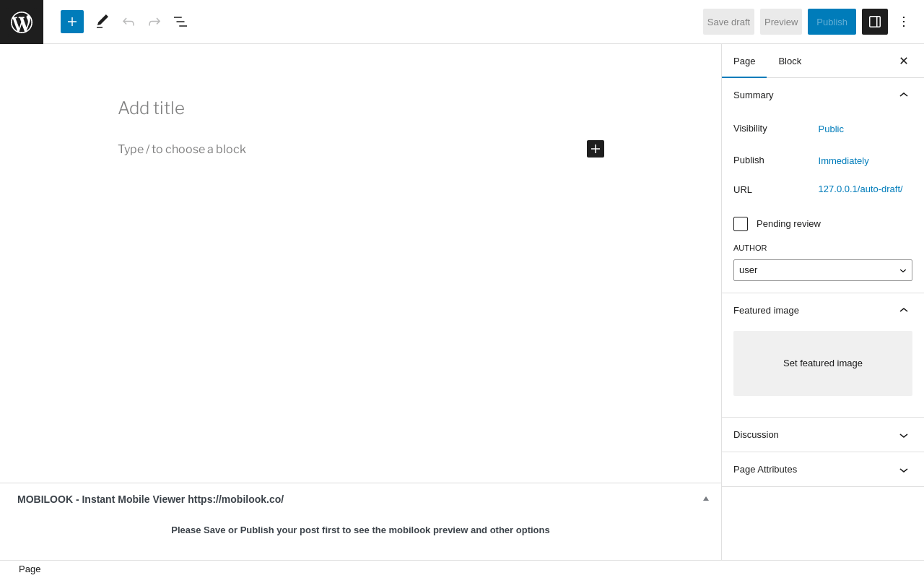Viewport: 924px width, 578px height.
Task: Expand the Page Attributes panel
Action: click(823, 470)
